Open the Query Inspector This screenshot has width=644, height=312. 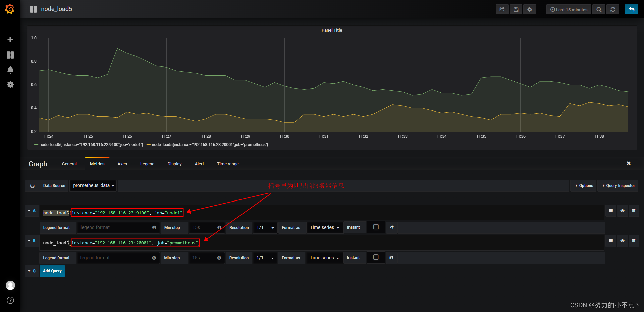pyautogui.click(x=618, y=185)
